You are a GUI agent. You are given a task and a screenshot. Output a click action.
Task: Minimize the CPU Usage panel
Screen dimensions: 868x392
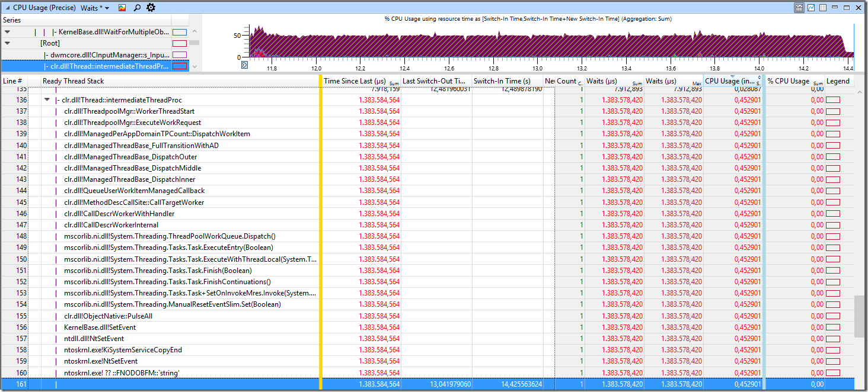(x=836, y=8)
